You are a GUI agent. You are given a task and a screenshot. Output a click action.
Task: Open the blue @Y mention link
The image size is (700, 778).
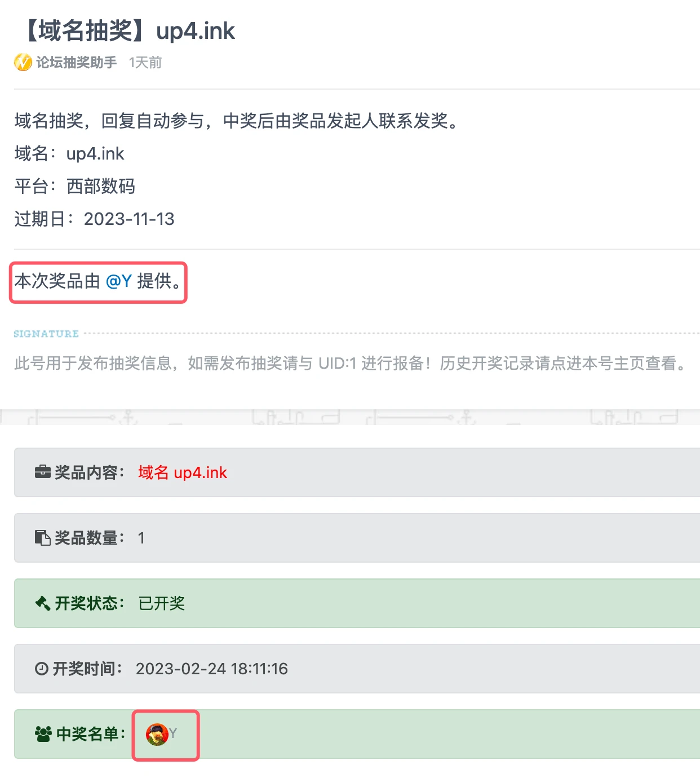click(118, 281)
